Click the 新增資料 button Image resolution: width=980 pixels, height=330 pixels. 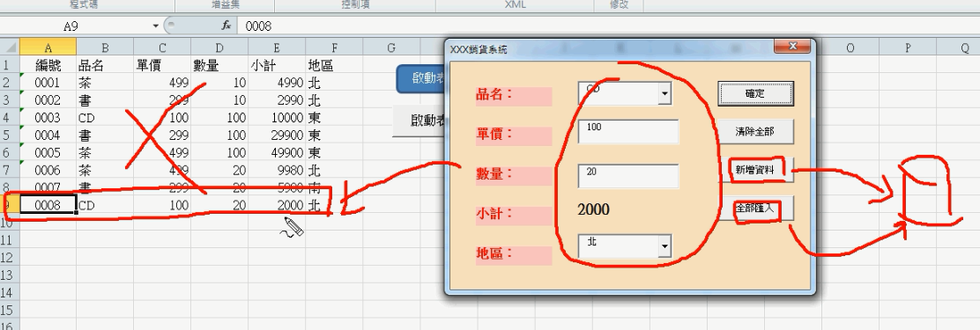pos(755,170)
